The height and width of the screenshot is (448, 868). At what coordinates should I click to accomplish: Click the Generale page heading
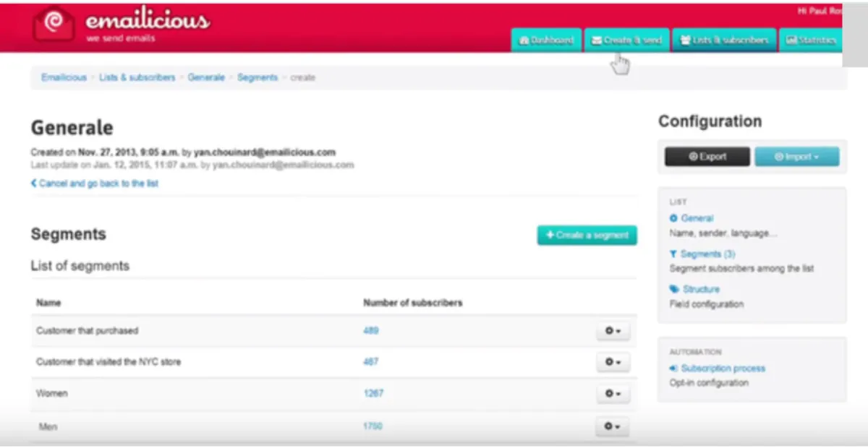[72, 129]
